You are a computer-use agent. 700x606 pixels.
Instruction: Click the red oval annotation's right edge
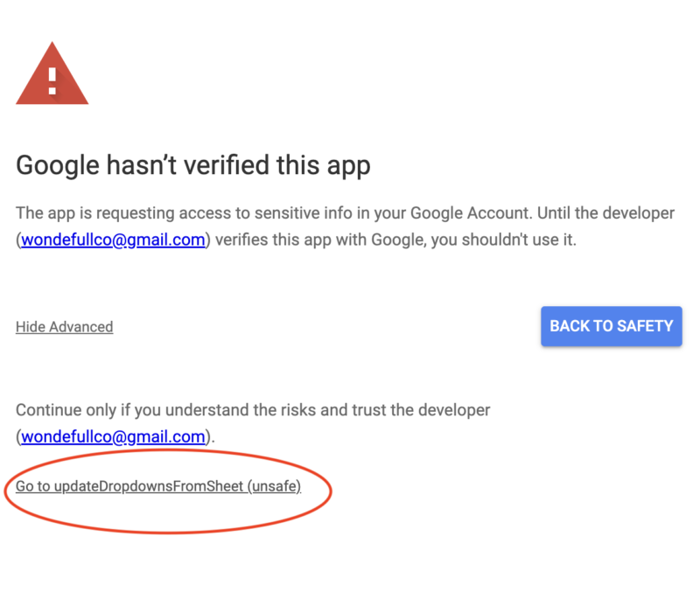click(331, 491)
